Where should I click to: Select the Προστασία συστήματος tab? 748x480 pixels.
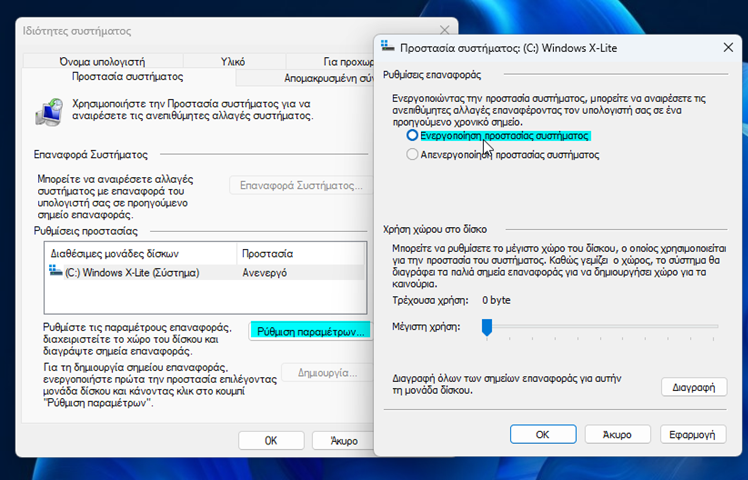pos(128,77)
